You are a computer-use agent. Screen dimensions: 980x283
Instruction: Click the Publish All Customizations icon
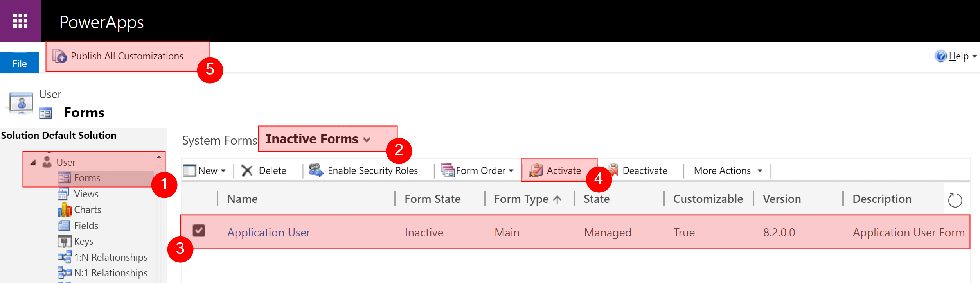coord(59,56)
